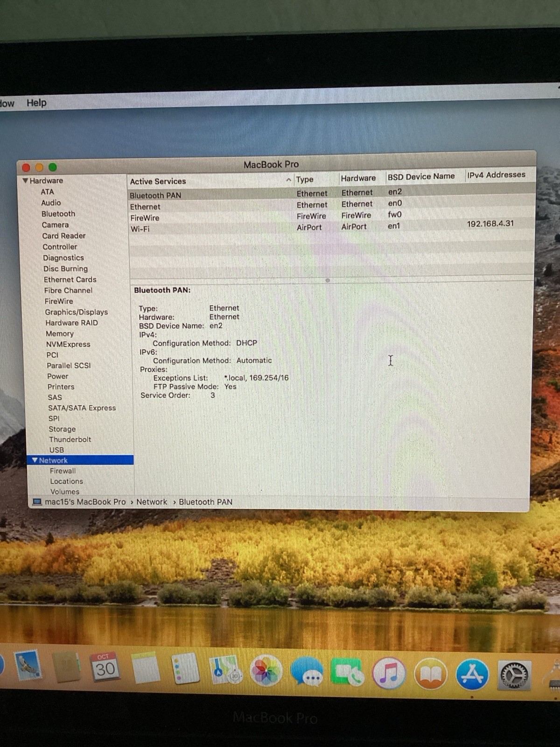Open Graphics/Displays info
The image size is (560, 747).
click(x=76, y=312)
